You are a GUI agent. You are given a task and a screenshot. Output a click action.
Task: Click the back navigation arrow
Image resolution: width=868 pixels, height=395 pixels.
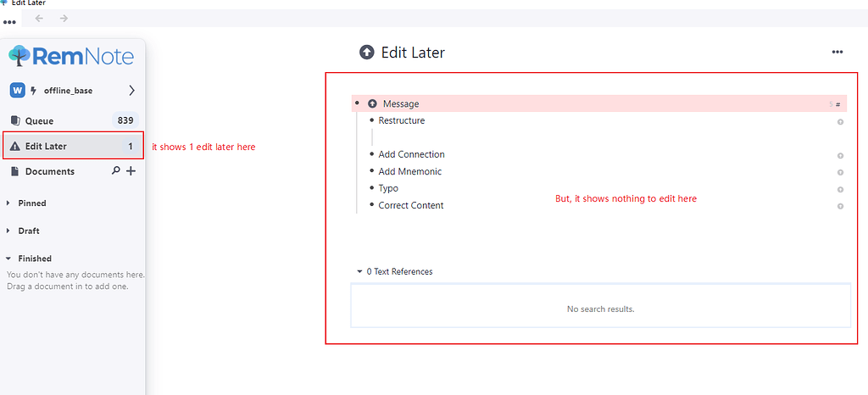(x=39, y=19)
